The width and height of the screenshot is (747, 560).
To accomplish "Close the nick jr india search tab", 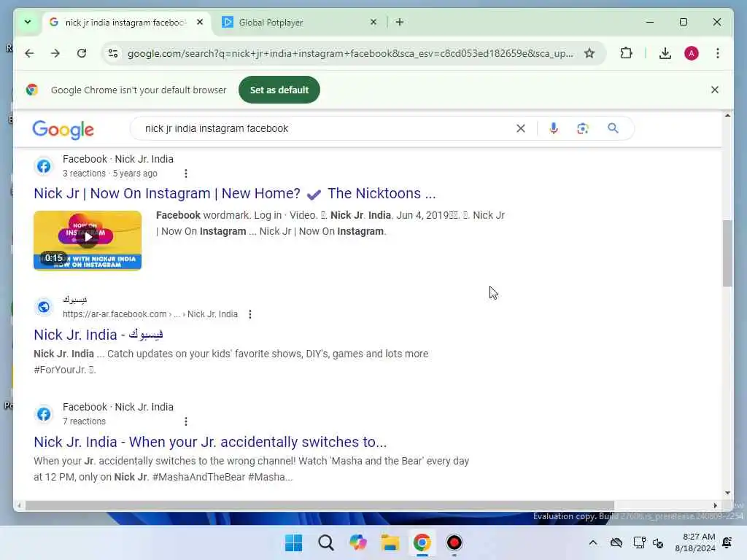I will [x=200, y=22].
